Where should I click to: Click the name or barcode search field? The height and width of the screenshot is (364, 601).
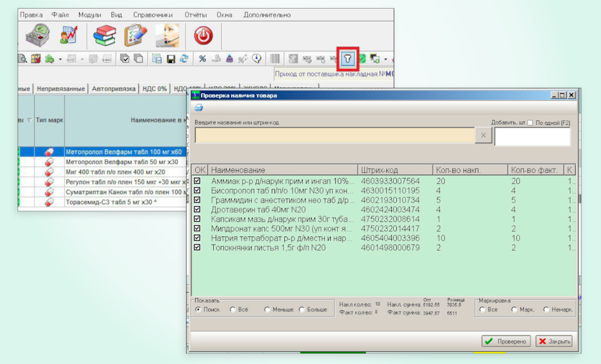(x=335, y=136)
